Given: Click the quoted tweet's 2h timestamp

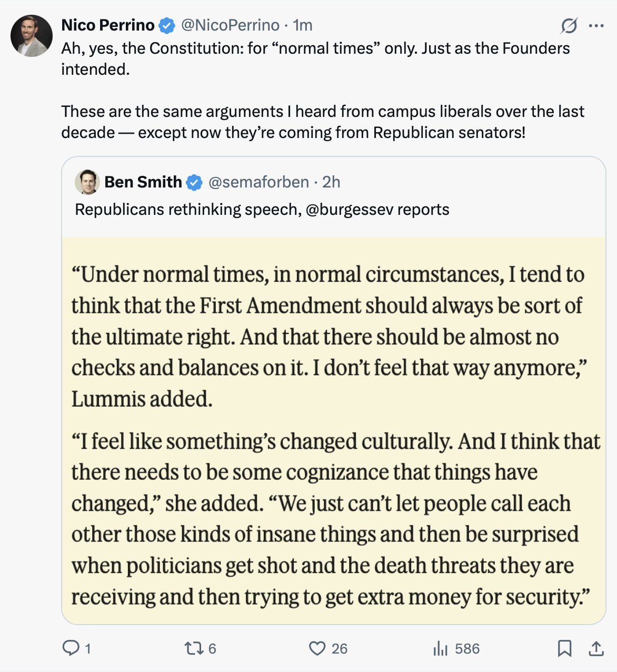Looking at the screenshot, I should [x=331, y=182].
